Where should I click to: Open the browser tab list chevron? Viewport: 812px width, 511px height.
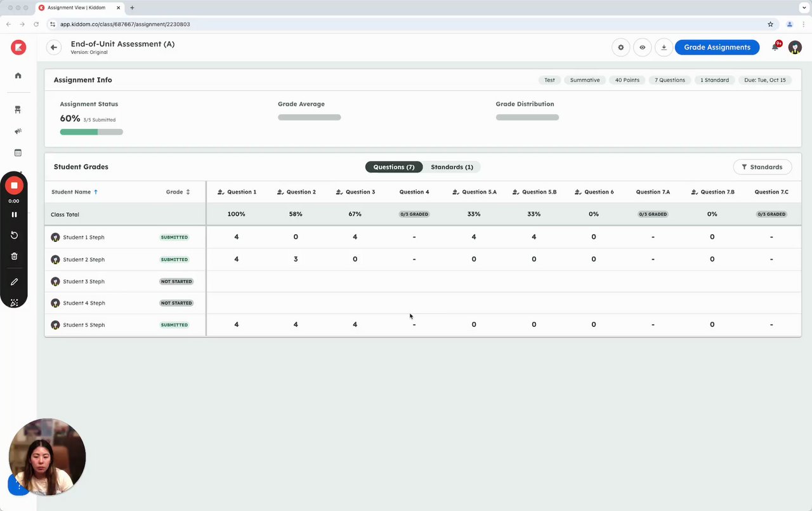pyautogui.click(x=803, y=8)
